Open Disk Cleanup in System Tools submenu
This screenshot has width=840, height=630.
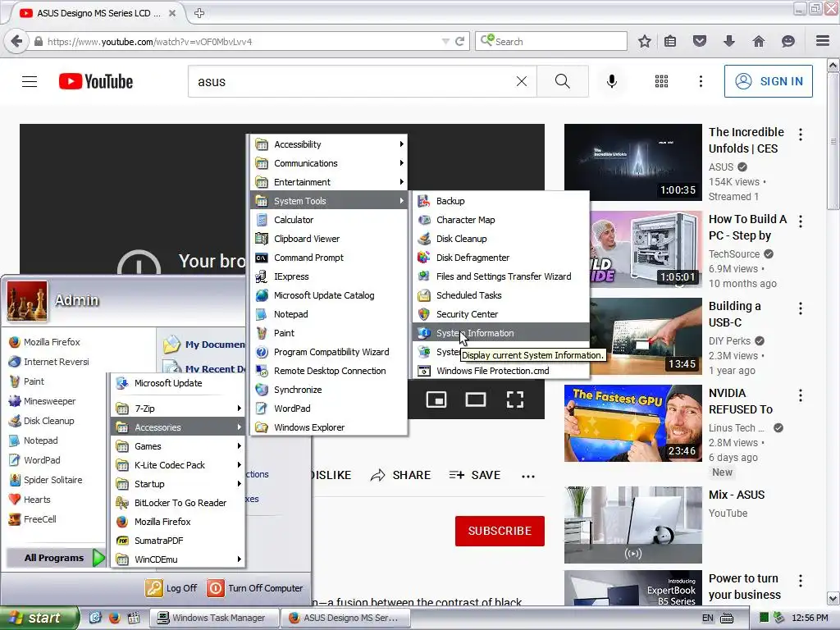(x=500, y=239)
